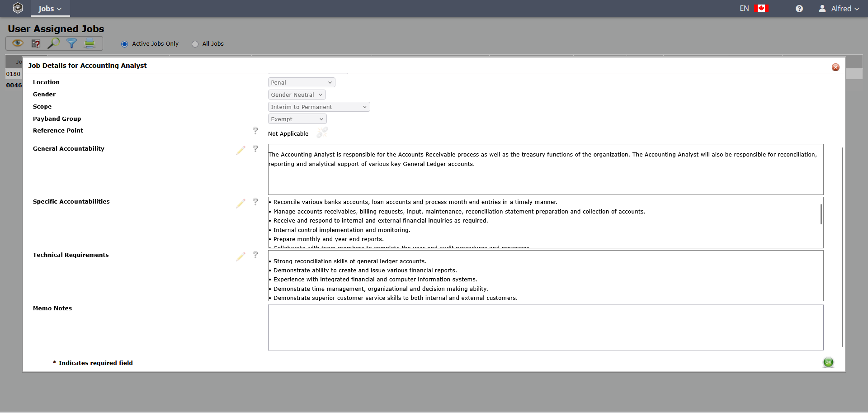Open help for Technical Requirements
The width and height of the screenshot is (868, 413).
[x=255, y=255]
